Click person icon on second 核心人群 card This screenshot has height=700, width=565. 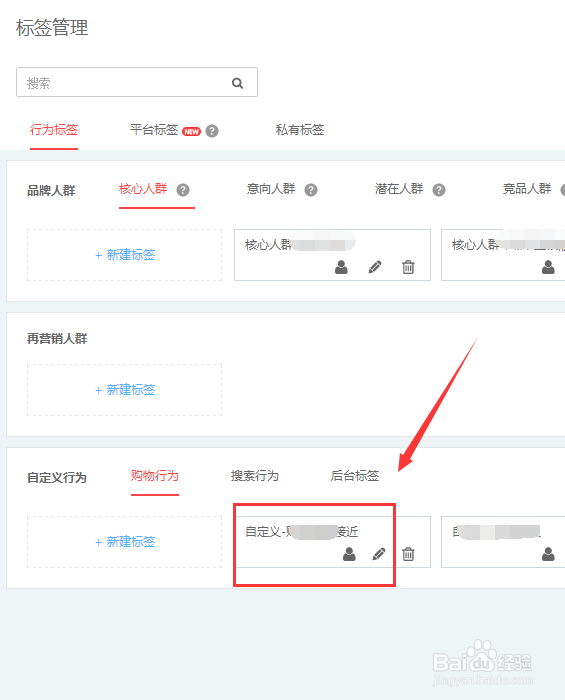click(x=548, y=267)
